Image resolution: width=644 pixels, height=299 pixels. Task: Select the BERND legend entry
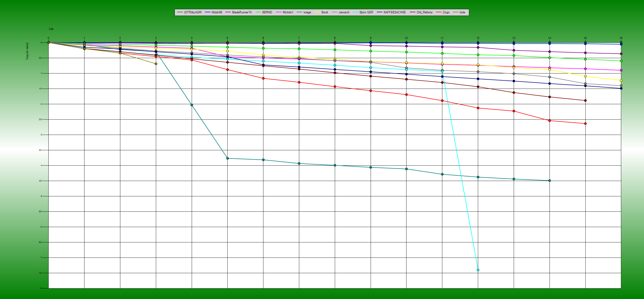pos(264,12)
